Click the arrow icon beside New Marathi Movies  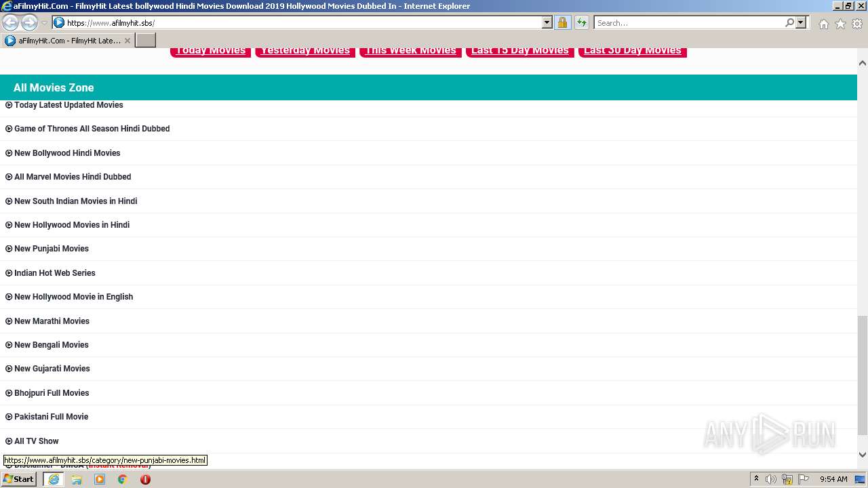click(x=9, y=321)
